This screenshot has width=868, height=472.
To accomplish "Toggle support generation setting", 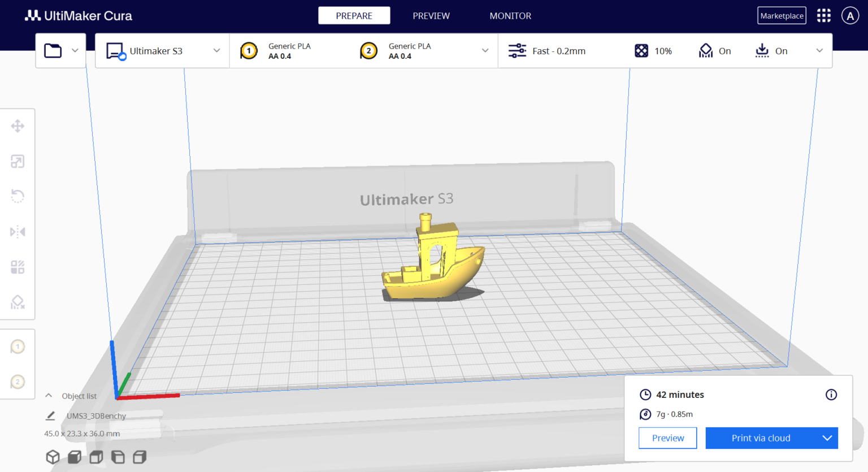I will 705,50.
